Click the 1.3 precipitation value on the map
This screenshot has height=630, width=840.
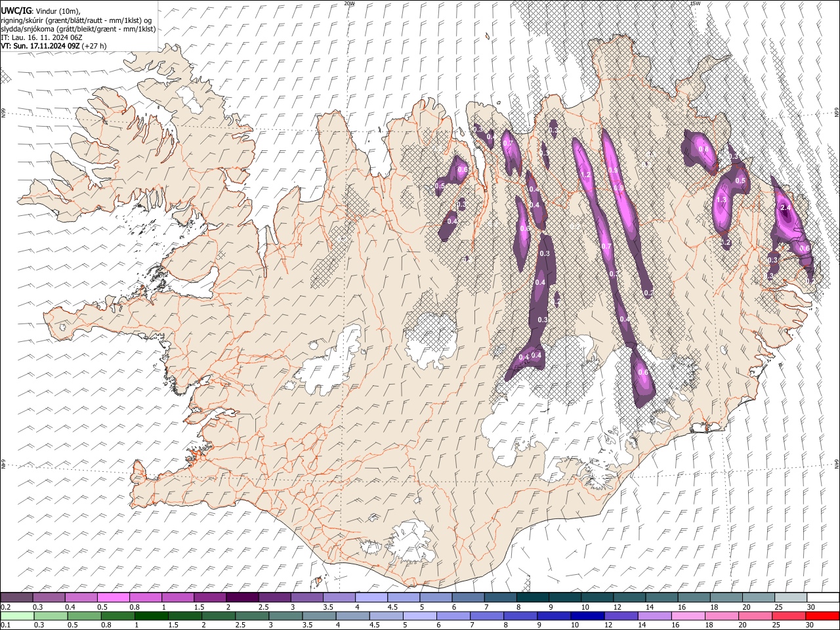[721, 199]
